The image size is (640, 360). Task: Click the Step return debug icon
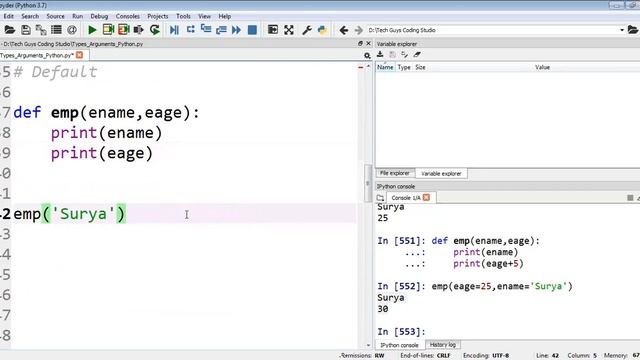tap(221, 30)
